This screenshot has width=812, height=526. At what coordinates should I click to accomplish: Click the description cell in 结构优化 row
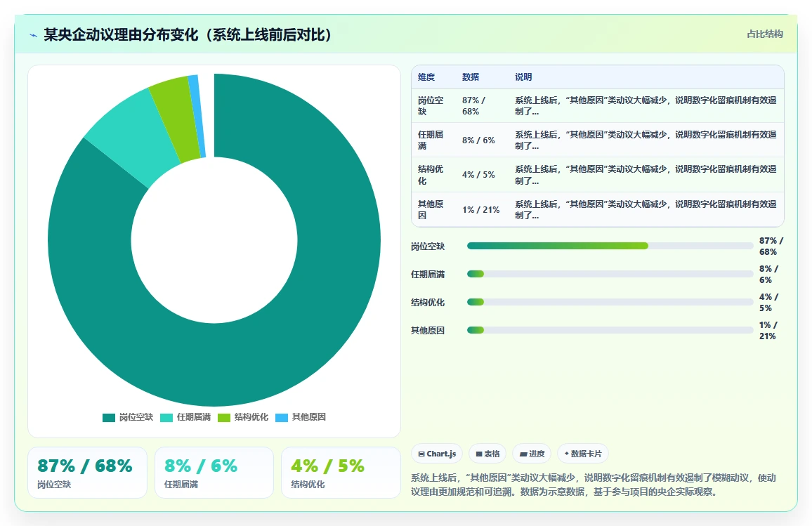click(x=646, y=175)
